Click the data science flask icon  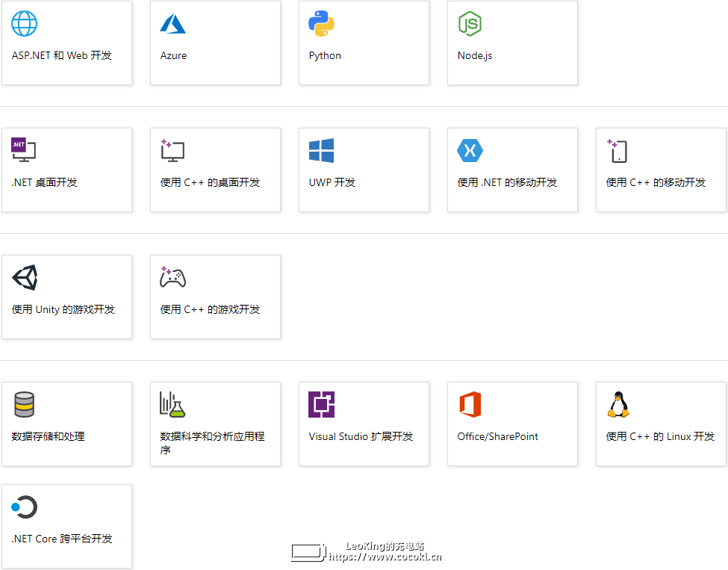172,404
